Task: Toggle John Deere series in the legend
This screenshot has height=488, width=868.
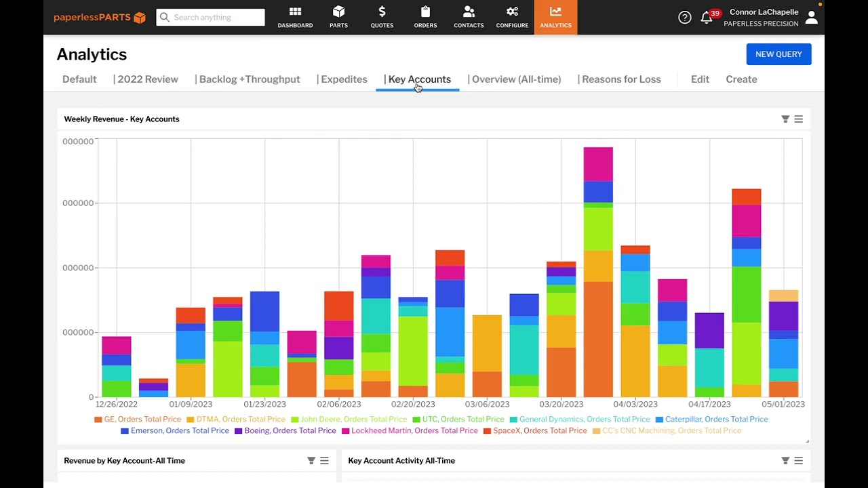Action: 349,420
